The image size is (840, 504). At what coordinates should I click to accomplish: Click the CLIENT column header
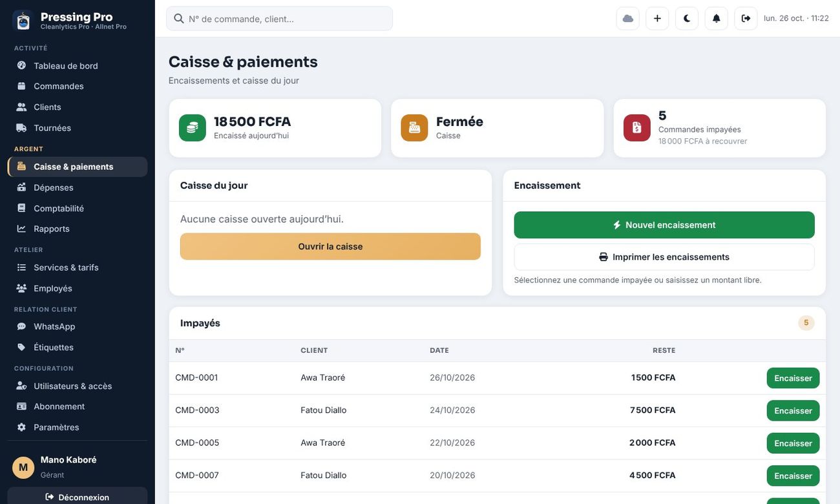[x=314, y=350]
